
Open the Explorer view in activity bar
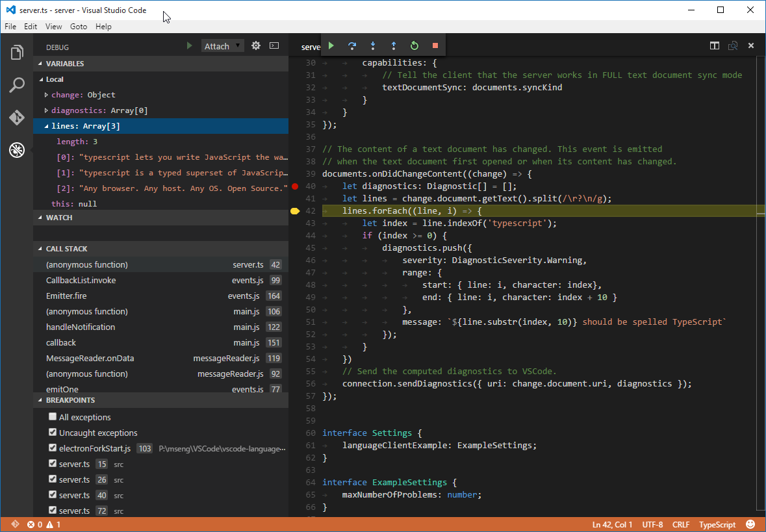(x=17, y=52)
